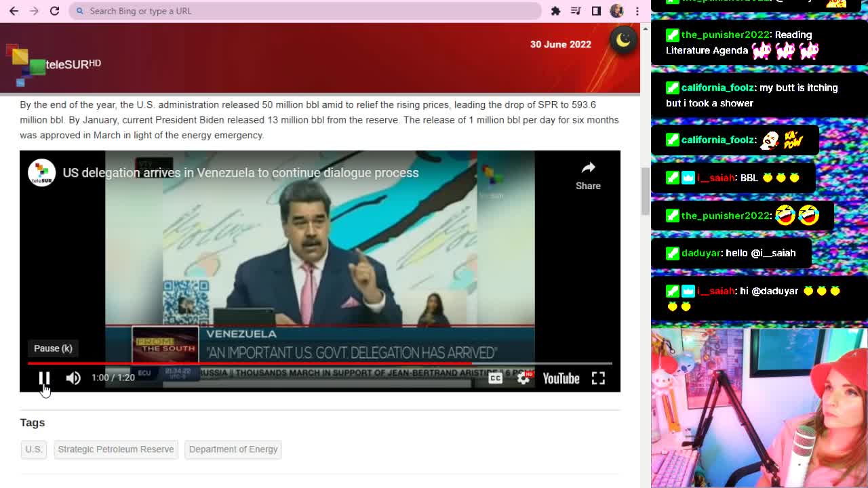Image resolution: width=868 pixels, height=488 pixels.
Task: Toggle dark mode with the moon button
Action: click(x=623, y=41)
